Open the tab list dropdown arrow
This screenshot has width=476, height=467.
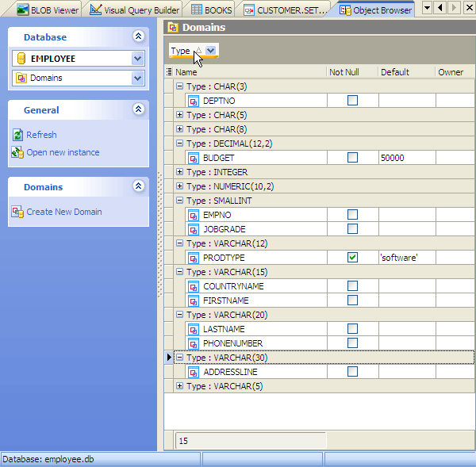[427, 7]
